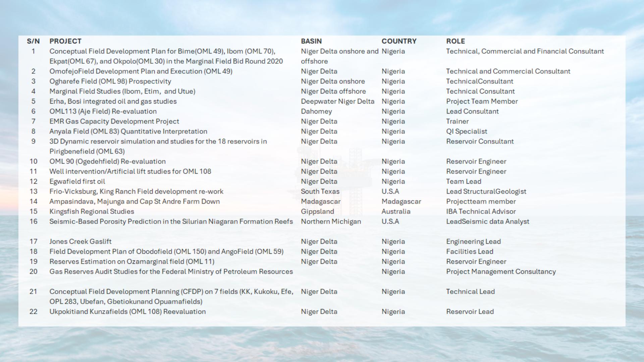Click the 'Australia' country cell
The width and height of the screenshot is (644, 362).
click(396, 212)
